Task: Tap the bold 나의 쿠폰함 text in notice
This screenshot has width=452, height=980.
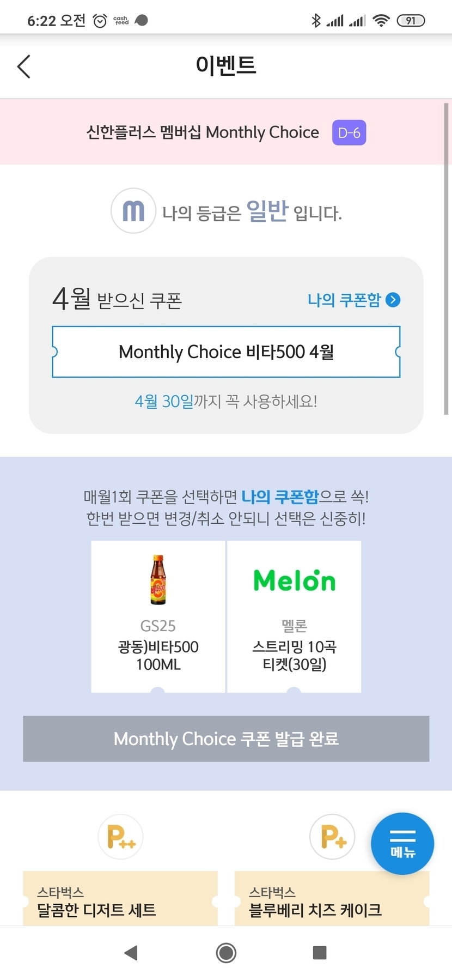Action: [x=280, y=497]
